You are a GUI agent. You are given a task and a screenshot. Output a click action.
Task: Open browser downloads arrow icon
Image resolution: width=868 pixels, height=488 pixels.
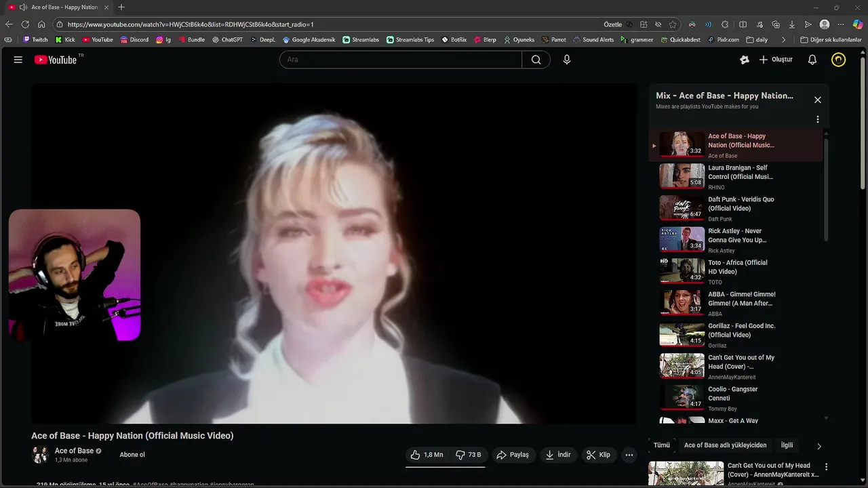click(791, 24)
